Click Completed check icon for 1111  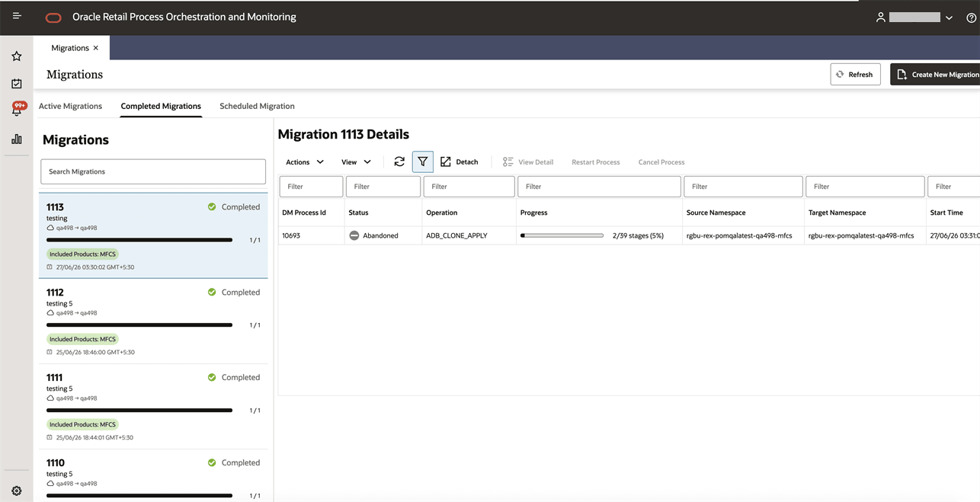212,377
